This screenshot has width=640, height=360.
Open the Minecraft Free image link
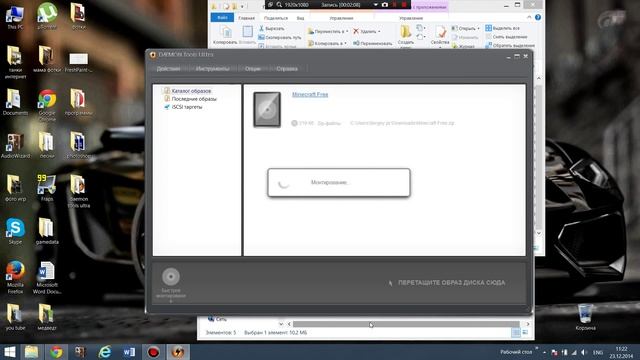pyautogui.click(x=310, y=94)
